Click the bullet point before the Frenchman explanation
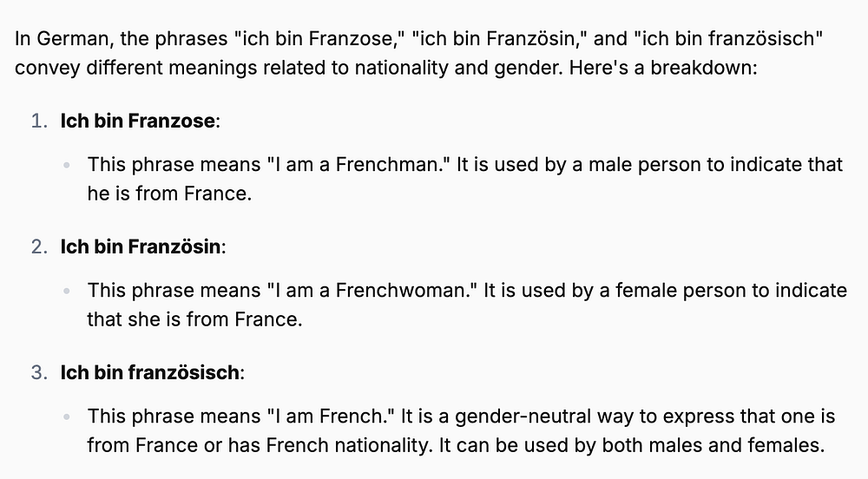The height and width of the screenshot is (479, 868). [67, 165]
